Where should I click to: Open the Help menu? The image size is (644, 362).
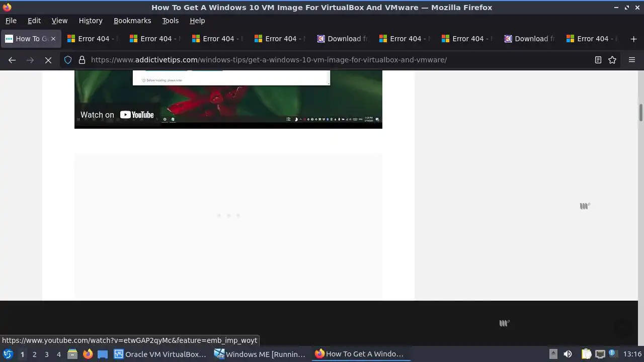(x=197, y=21)
